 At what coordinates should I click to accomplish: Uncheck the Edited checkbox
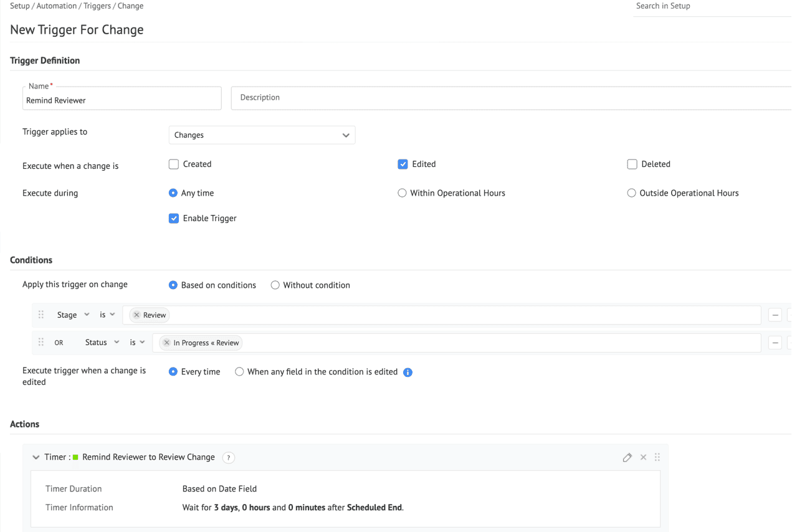[x=403, y=164]
